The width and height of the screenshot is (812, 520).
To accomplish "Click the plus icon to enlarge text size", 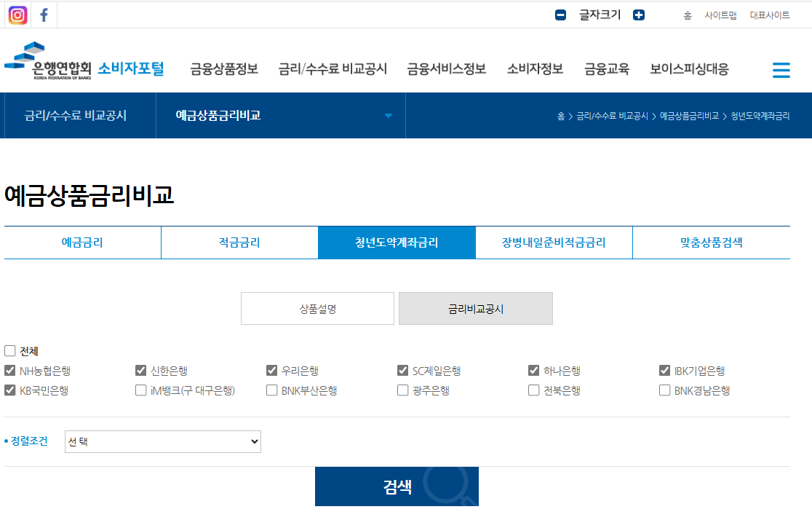I will click(x=638, y=14).
